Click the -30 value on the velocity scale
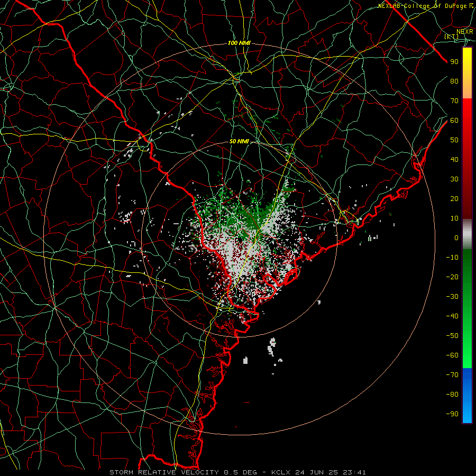This screenshot has height=476, width=476. pos(452,297)
